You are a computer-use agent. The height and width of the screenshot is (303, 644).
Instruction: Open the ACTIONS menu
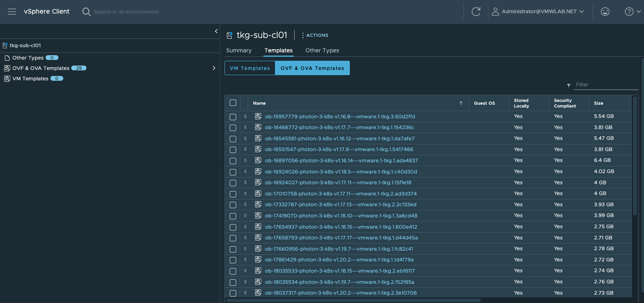click(315, 35)
